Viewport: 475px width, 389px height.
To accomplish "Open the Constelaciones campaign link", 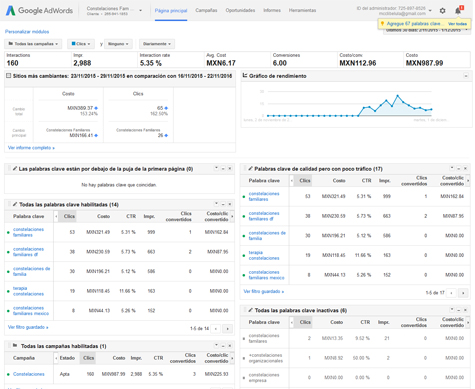I will [x=29, y=374].
